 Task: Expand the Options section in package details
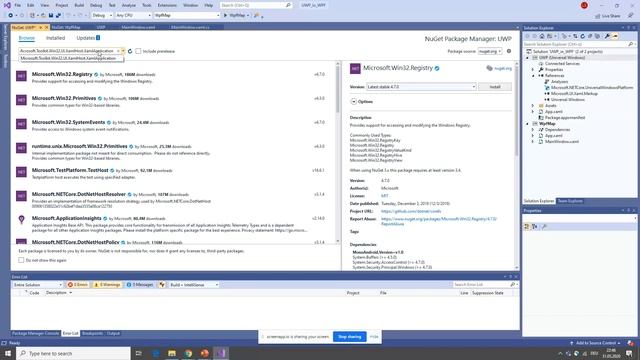pos(353,102)
